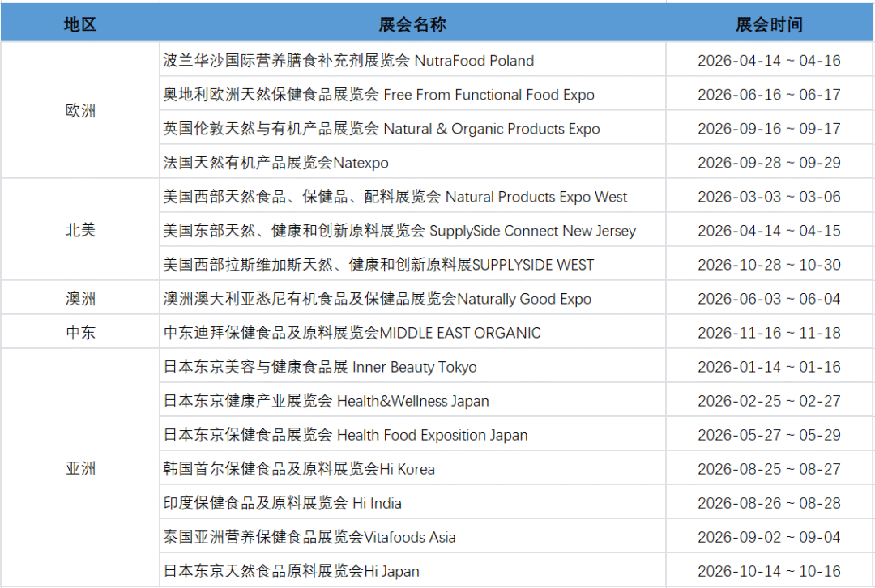Viewport: 875px width, 588px height.
Task: Select the 北美 region cell
Action: click(x=79, y=230)
